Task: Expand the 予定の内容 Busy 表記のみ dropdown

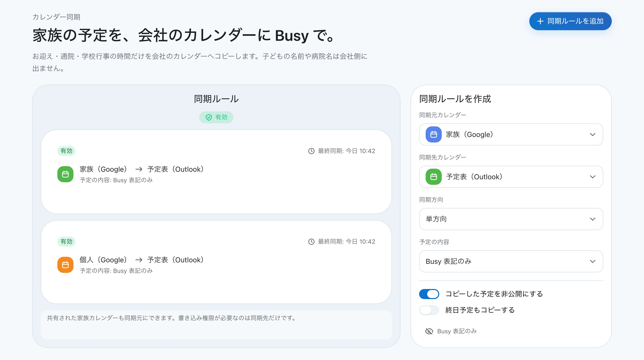Action: click(511, 261)
